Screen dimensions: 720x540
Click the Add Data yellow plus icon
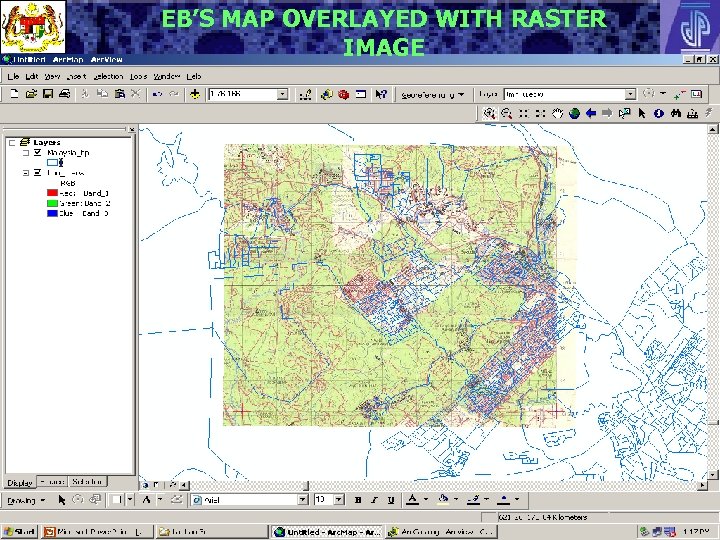tap(195, 94)
